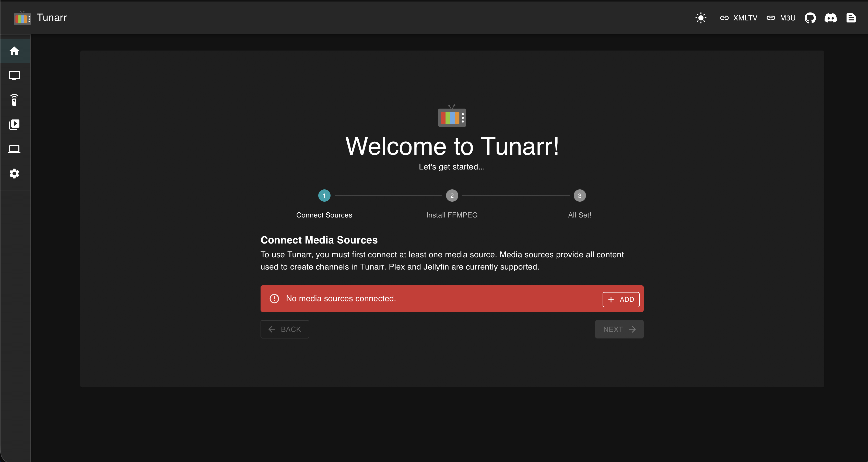
Task: Open Settings gear in sidebar
Action: [x=14, y=174]
